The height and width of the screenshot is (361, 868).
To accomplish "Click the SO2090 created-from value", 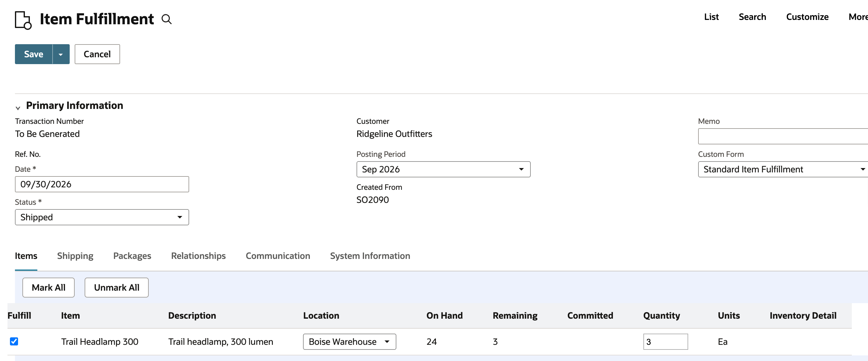I will (x=372, y=200).
